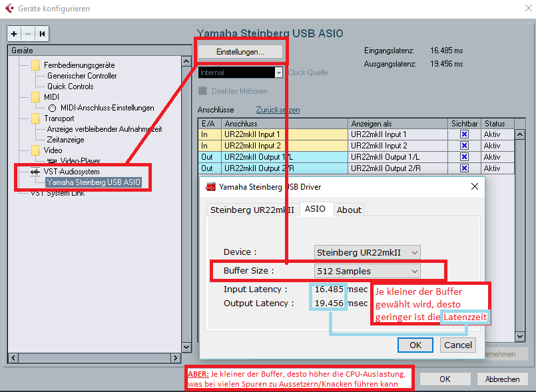
Task: Click the Anzeigen als column header
Action: [x=398, y=124]
